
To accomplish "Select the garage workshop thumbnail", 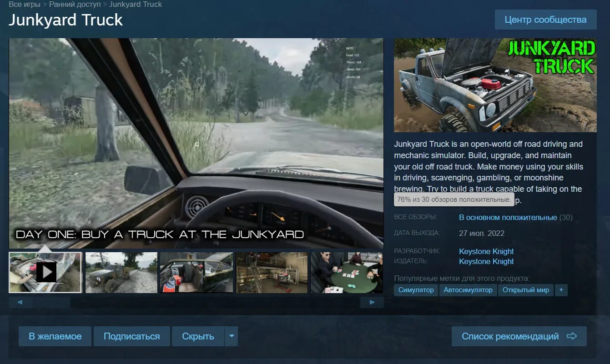I will (x=272, y=273).
